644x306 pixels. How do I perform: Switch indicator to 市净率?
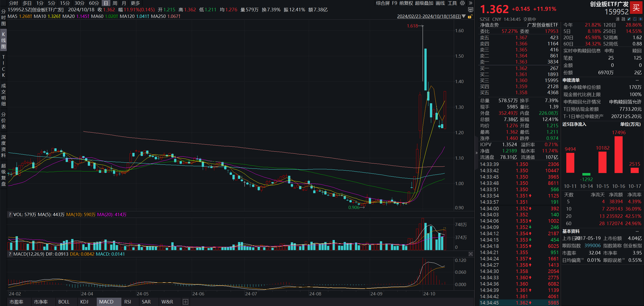click(41, 302)
